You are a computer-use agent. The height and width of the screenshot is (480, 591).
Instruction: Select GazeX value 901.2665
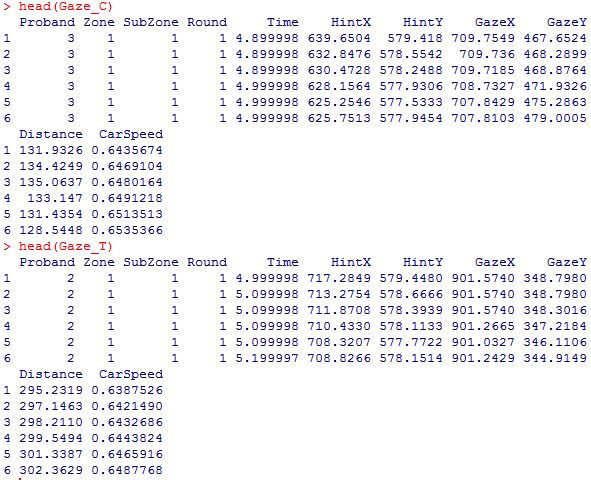point(483,326)
